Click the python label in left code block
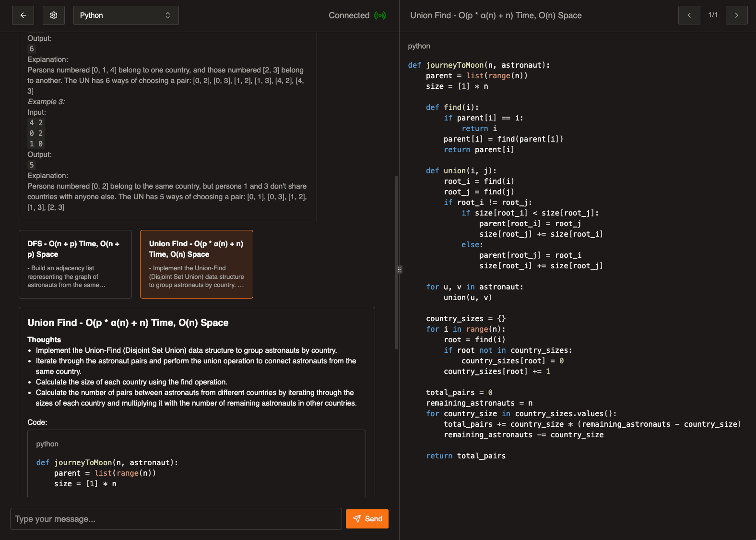The height and width of the screenshot is (540, 756). point(47,444)
